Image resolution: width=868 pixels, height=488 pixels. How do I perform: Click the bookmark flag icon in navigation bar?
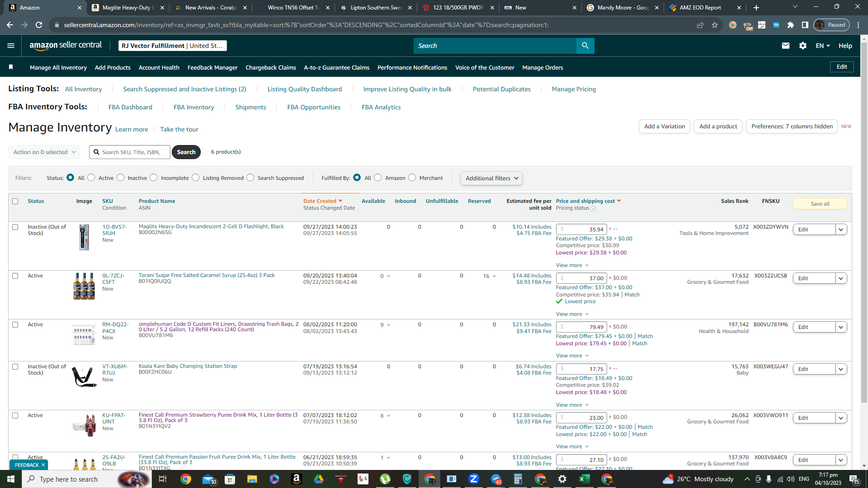click(x=11, y=67)
